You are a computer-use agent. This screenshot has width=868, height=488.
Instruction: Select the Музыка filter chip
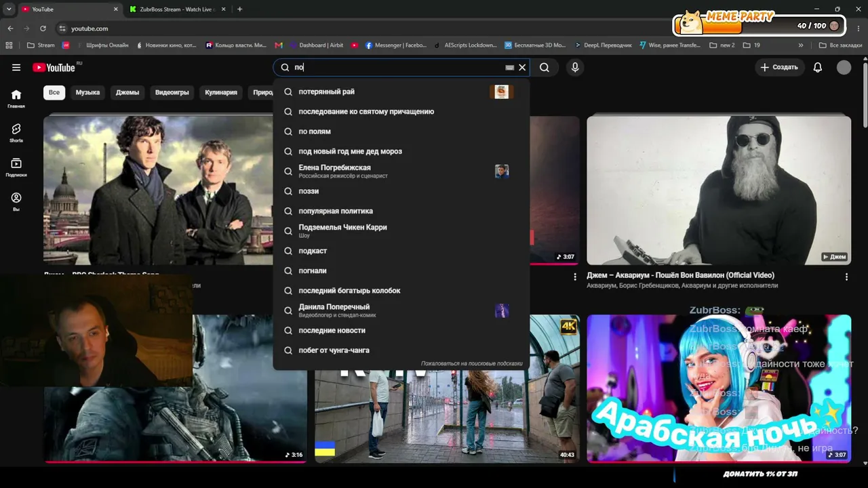(x=87, y=92)
